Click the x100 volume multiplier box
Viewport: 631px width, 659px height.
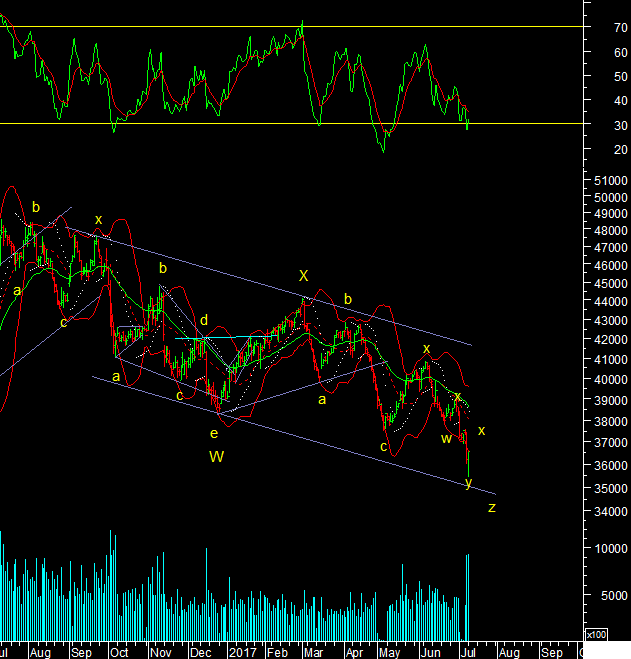click(x=596, y=634)
